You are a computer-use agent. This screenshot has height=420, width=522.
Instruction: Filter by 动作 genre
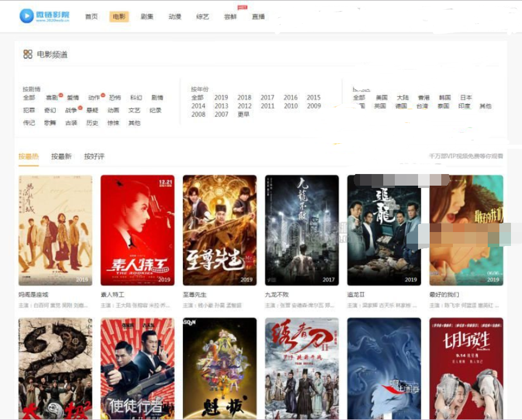(93, 98)
